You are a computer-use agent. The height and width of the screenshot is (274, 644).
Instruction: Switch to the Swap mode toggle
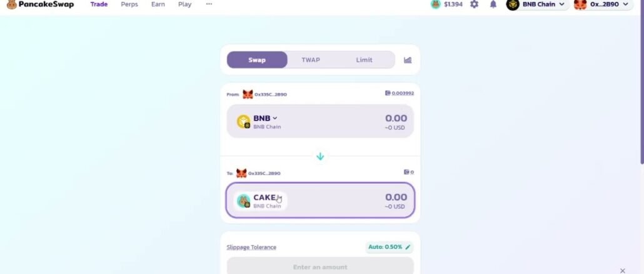[x=257, y=60]
